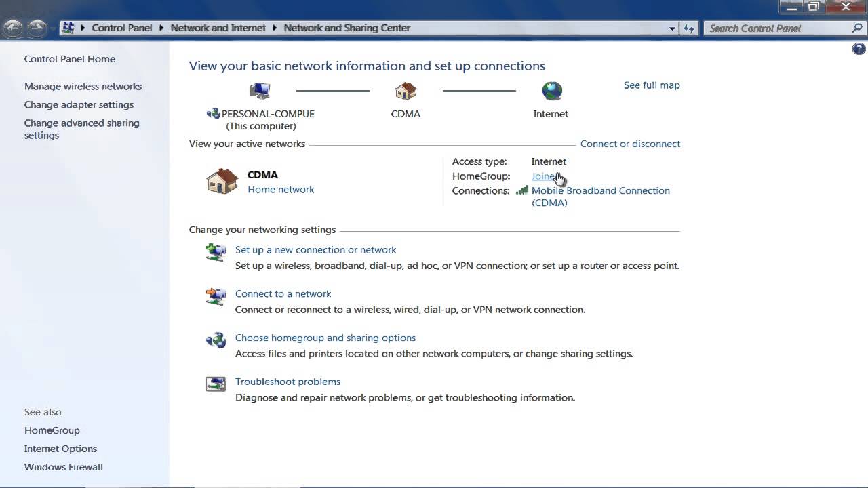Open Change advanced sharing settings
Viewport: 868px width, 488px height.
tap(81, 129)
